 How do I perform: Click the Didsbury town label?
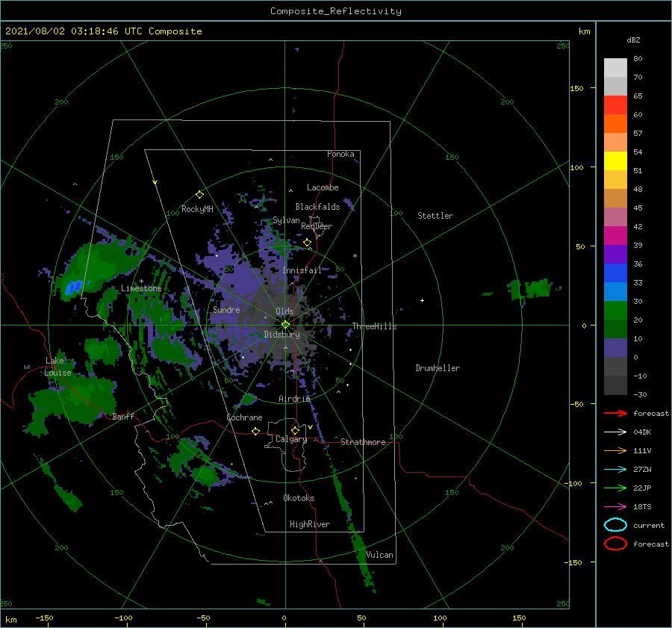pyautogui.click(x=281, y=335)
